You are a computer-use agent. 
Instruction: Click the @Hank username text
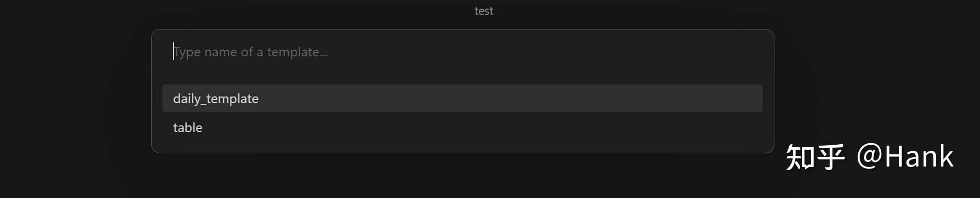(x=905, y=156)
